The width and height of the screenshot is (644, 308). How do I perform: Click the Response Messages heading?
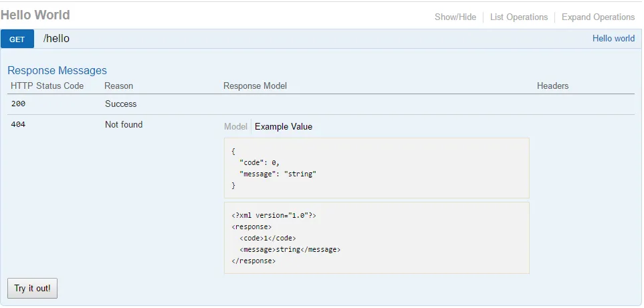pyautogui.click(x=58, y=70)
